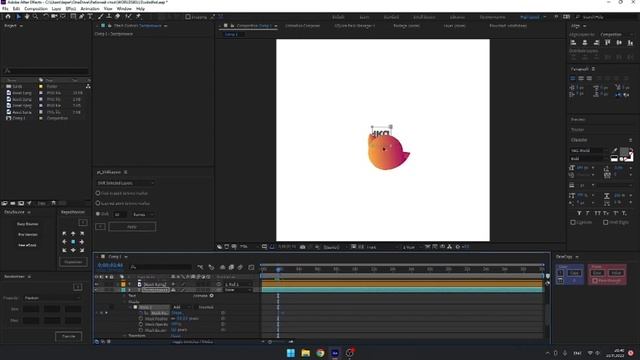Open the File menu
The width and height of the screenshot is (640, 360).
[x=5, y=9]
